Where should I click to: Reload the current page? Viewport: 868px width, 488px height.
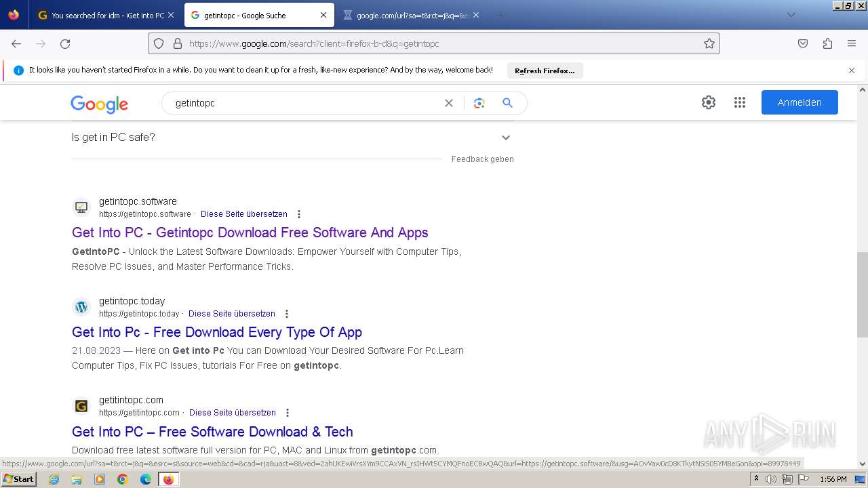[65, 43]
